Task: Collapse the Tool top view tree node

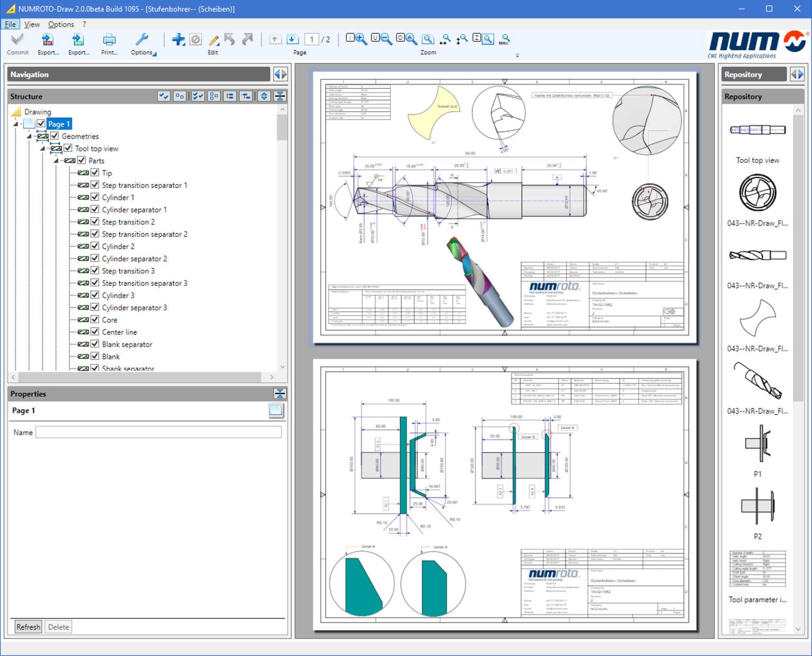Action: pos(43,149)
